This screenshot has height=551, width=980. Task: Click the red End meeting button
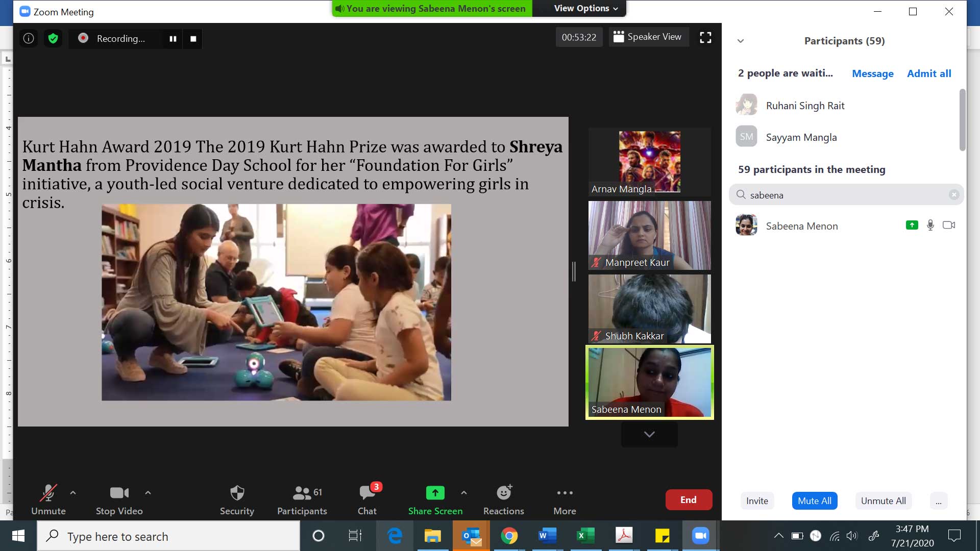pos(689,500)
